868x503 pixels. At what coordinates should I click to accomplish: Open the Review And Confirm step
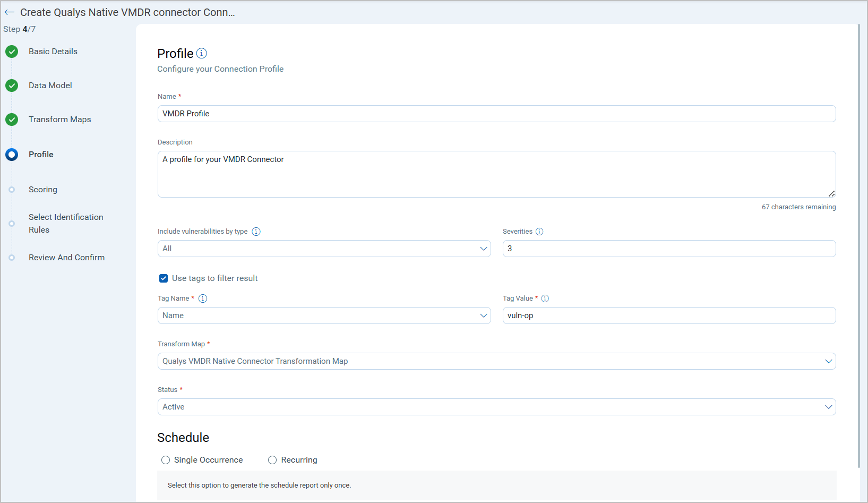tap(67, 258)
